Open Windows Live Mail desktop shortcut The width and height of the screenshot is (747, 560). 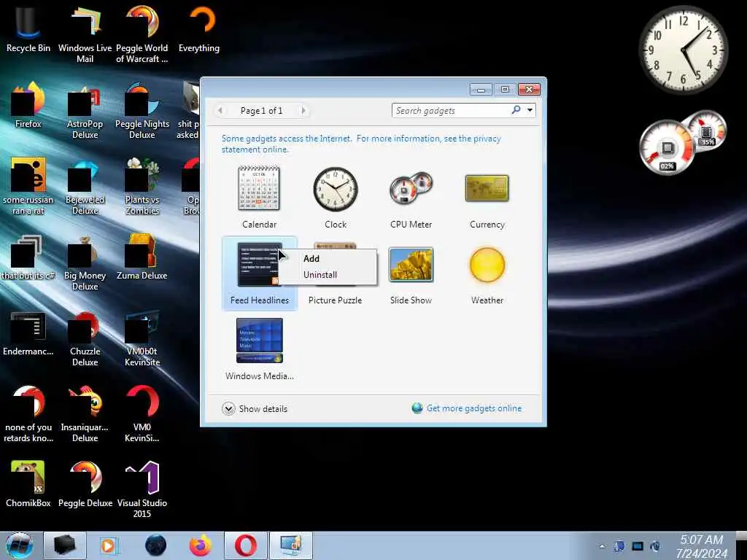[x=85, y=34]
